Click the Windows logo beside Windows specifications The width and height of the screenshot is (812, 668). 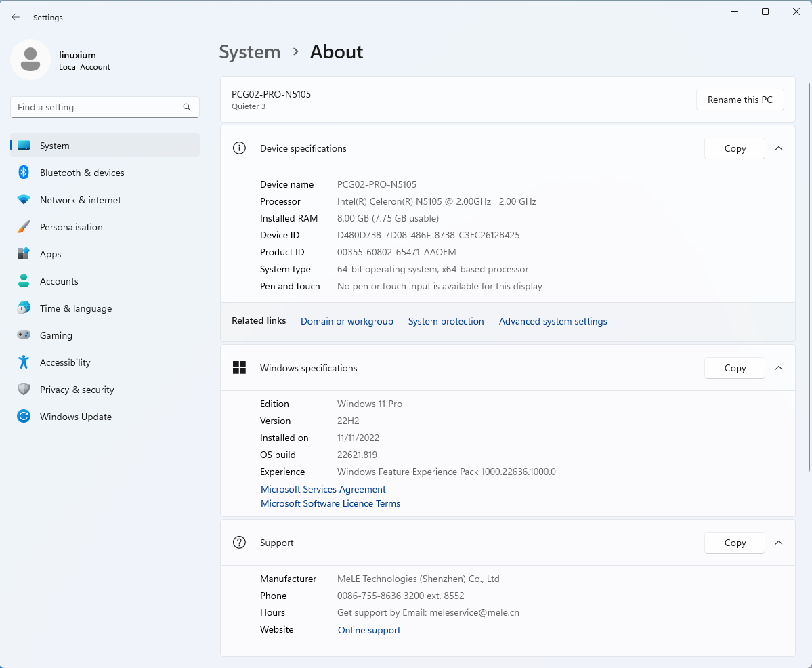(x=239, y=368)
